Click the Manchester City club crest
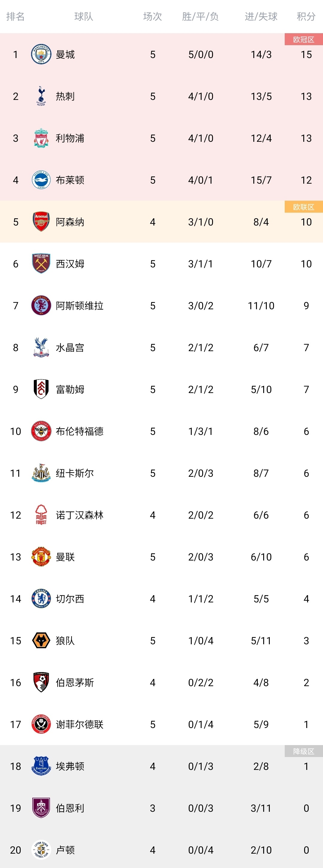323x868 pixels. point(41,54)
